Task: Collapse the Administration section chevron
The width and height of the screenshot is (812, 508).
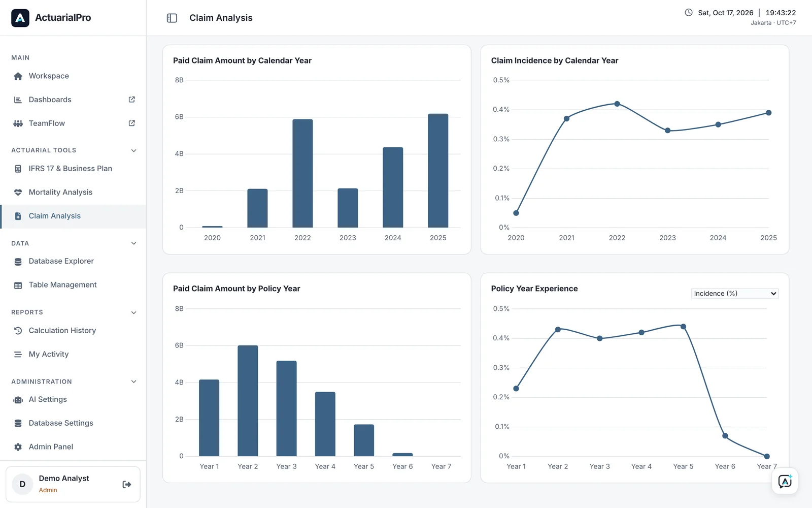Action: [134, 382]
